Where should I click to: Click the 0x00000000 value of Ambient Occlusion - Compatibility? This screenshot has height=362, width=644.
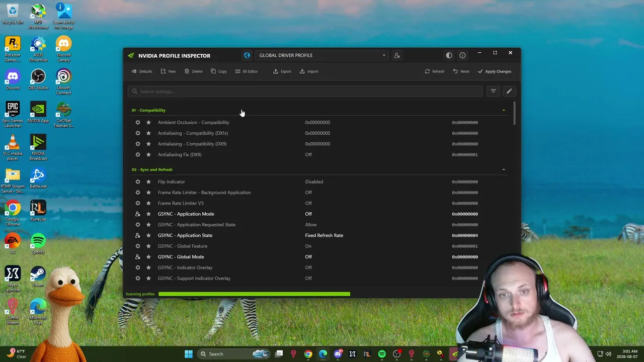(317, 123)
